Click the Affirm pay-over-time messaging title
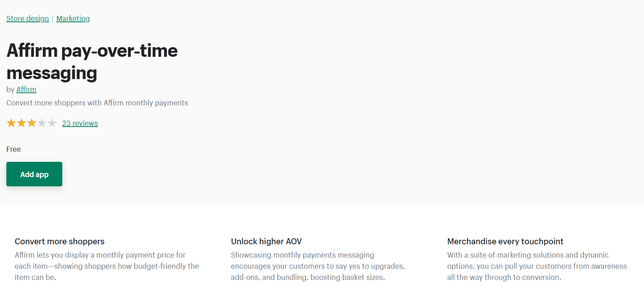 [x=92, y=62]
